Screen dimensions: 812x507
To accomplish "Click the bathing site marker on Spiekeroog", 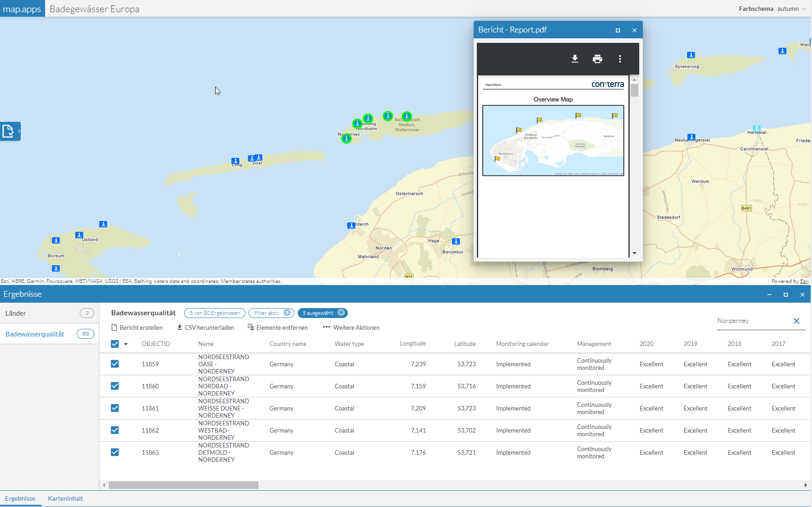I will [x=691, y=55].
